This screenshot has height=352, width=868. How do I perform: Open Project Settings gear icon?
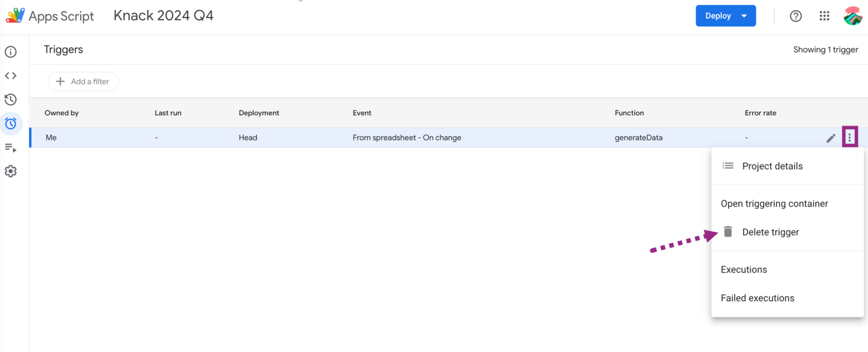(10, 171)
